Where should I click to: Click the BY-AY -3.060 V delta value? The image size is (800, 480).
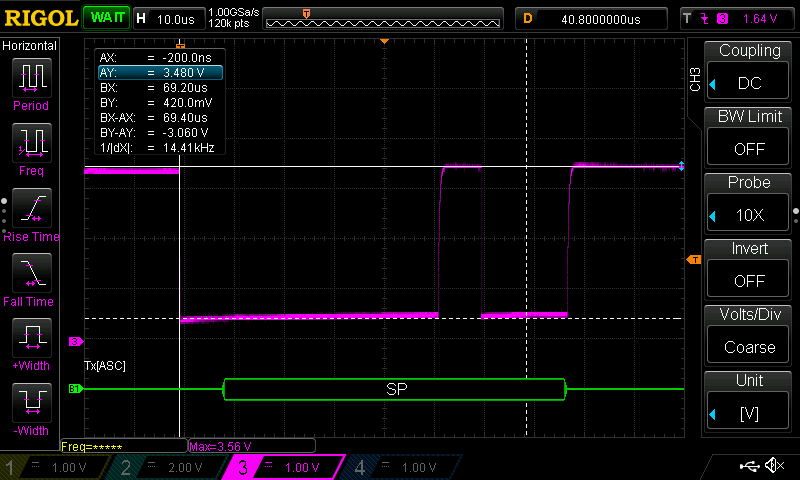point(185,133)
